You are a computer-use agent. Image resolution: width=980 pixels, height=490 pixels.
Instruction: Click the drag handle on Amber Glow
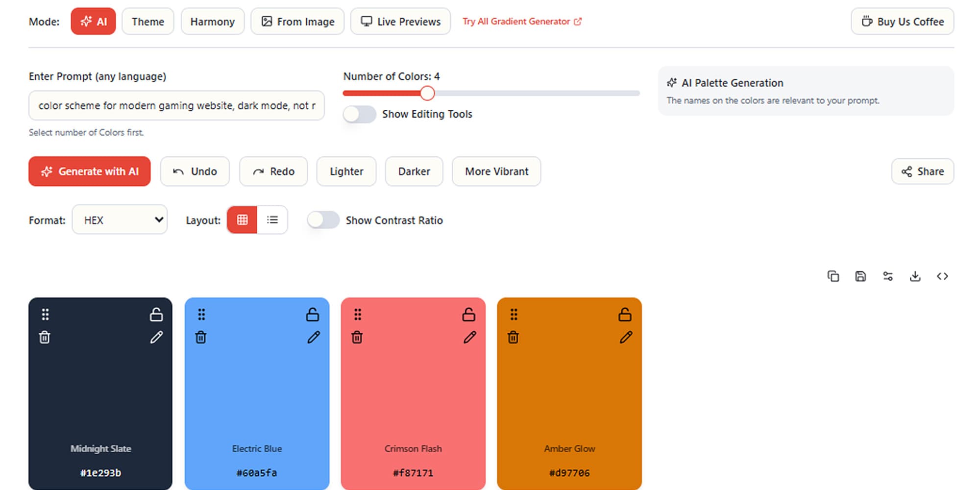click(514, 315)
